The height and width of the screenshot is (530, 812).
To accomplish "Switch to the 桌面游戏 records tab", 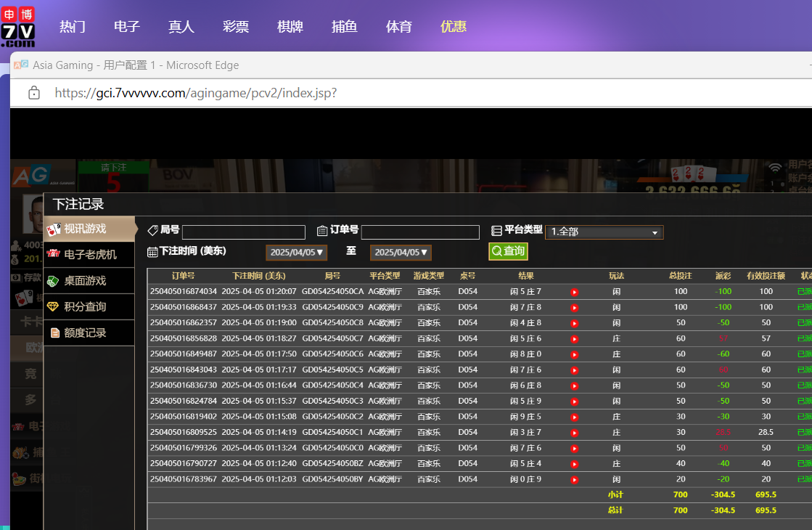I will coord(85,281).
